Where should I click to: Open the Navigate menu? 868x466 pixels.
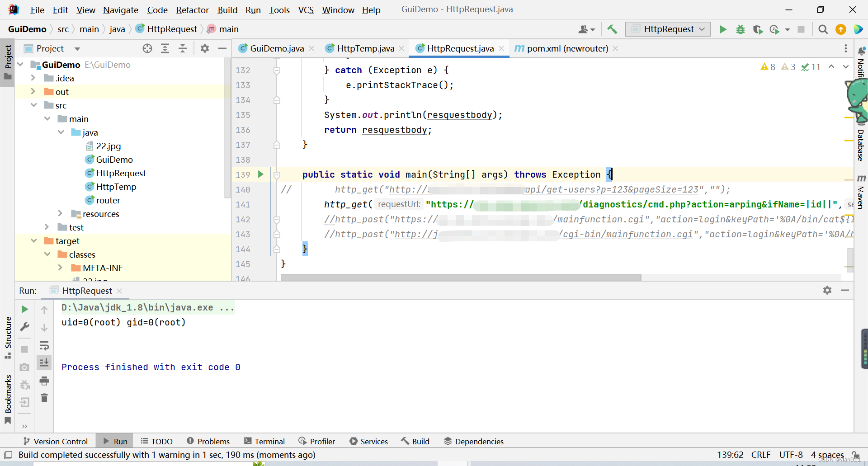pos(121,10)
